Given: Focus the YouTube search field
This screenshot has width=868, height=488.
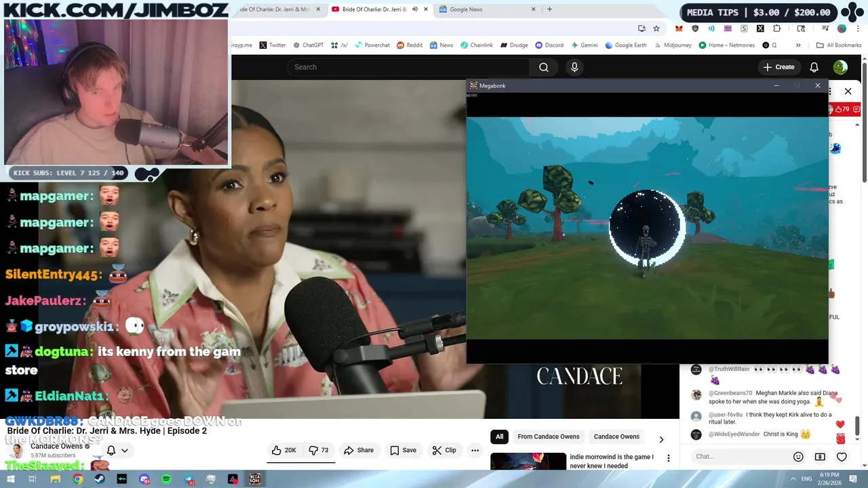Looking at the screenshot, I should click(x=408, y=67).
